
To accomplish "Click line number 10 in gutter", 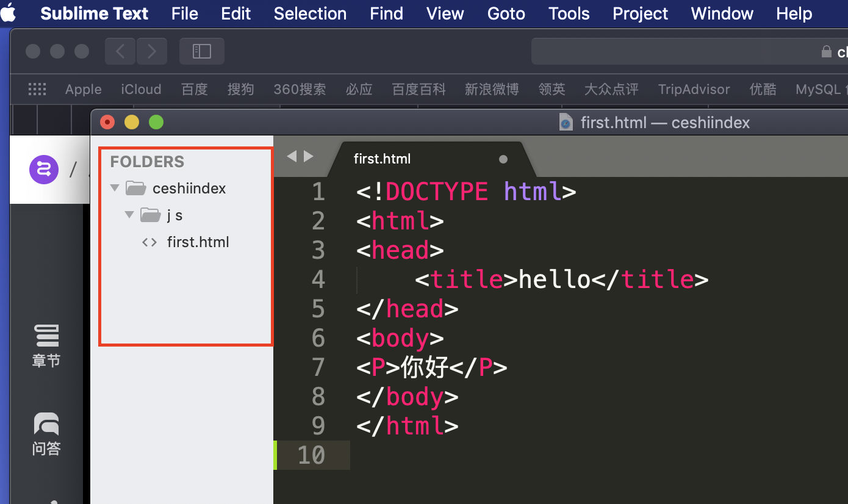I will coord(311,455).
